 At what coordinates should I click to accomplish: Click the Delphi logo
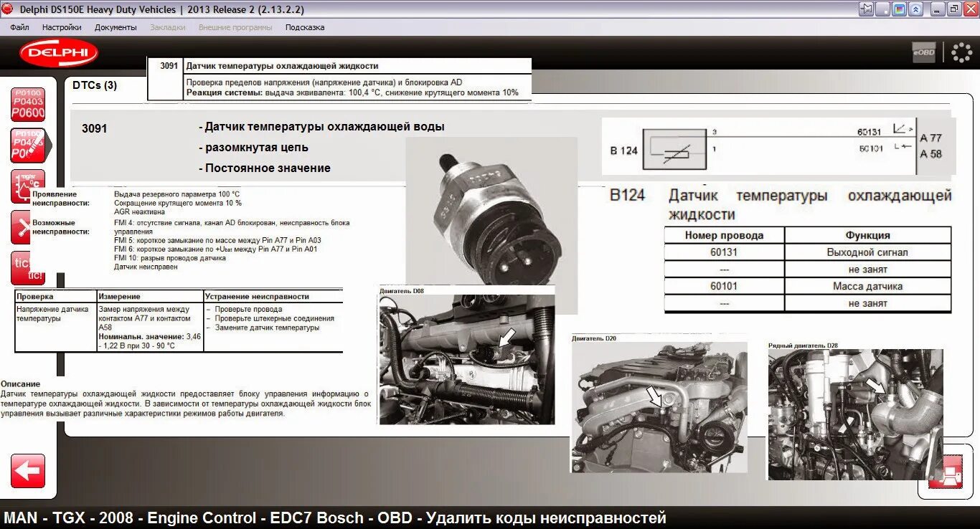(x=59, y=53)
